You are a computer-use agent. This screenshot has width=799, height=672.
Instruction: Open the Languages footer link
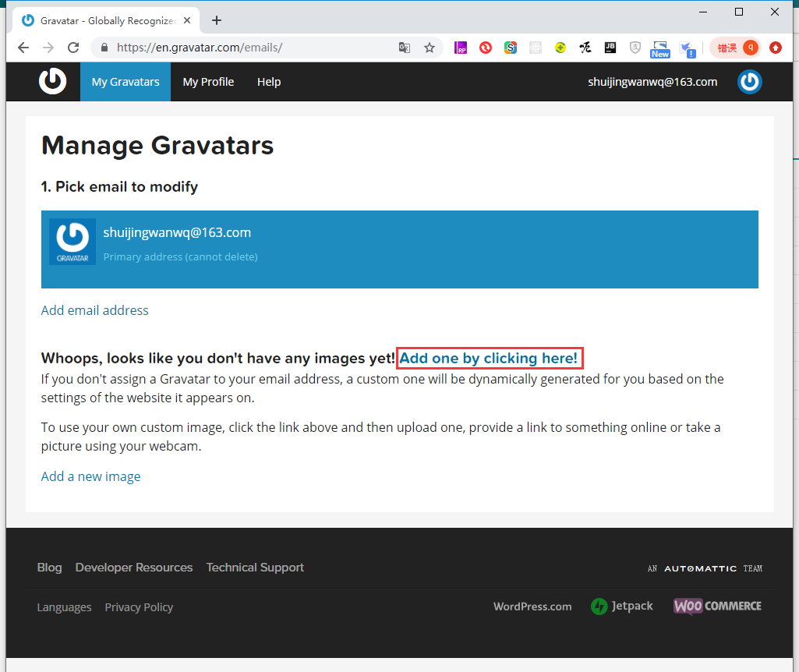(x=64, y=607)
